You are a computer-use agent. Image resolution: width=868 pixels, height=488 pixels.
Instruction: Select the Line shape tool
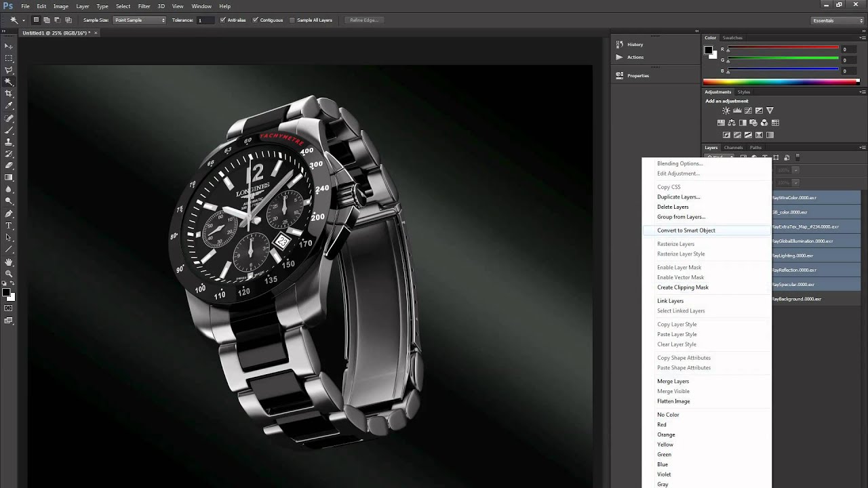(9, 249)
